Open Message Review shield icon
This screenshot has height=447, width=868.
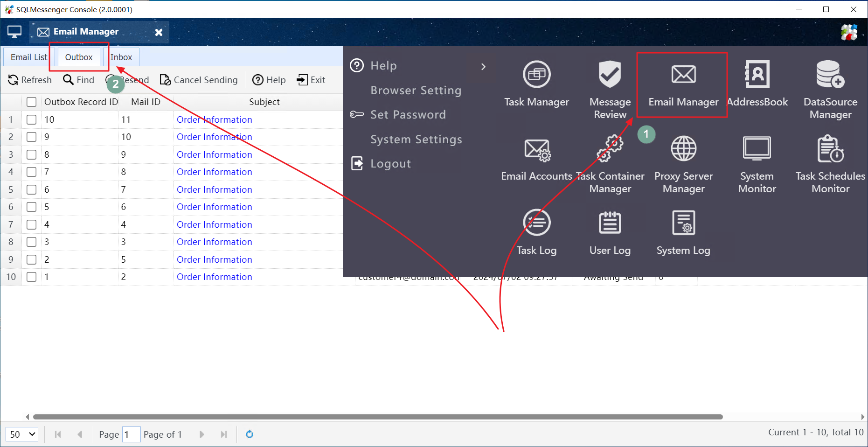pos(610,75)
